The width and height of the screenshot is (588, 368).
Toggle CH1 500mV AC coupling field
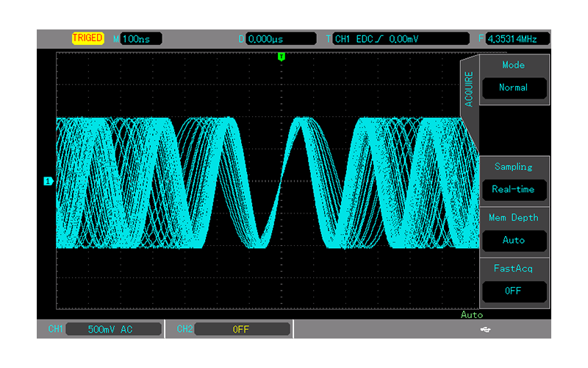pos(114,329)
